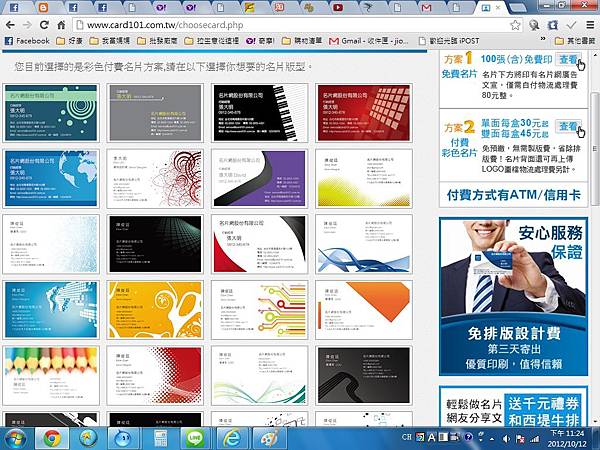The width and height of the screenshot is (600, 450).
Task: Select the white card with blue ribbon waves
Action: [x=364, y=244]
